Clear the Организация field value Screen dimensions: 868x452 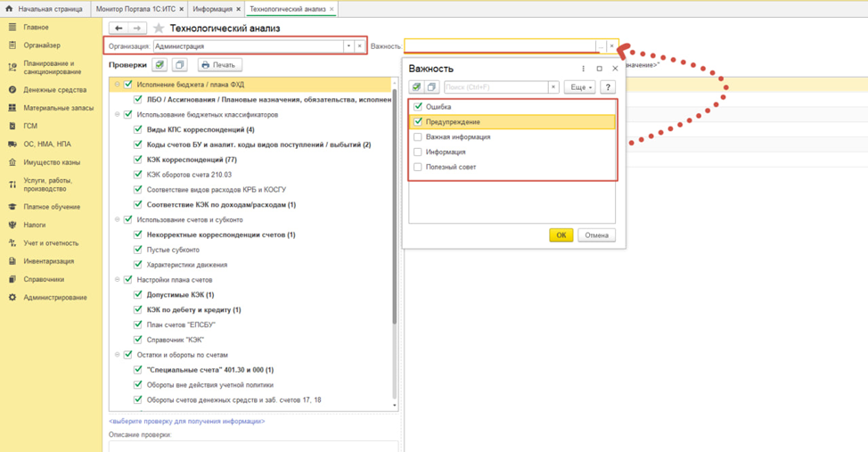(360, 46)
